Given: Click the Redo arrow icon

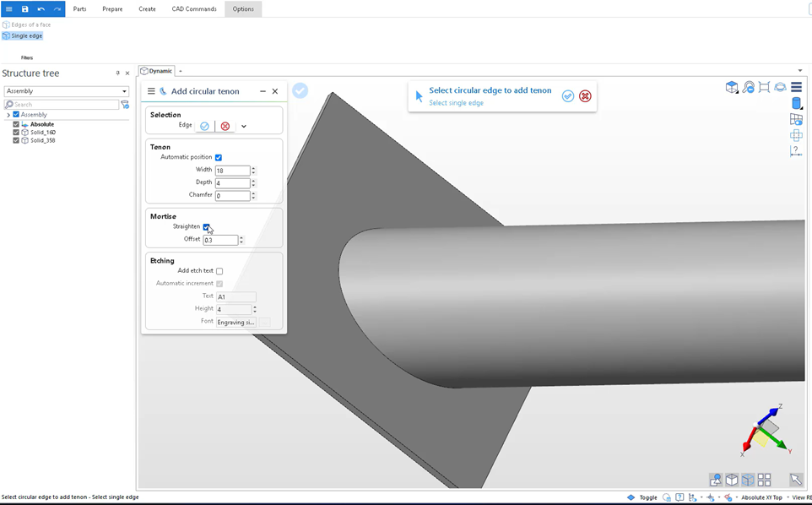Looking at the screenshot, I should (x=57, y=8).
